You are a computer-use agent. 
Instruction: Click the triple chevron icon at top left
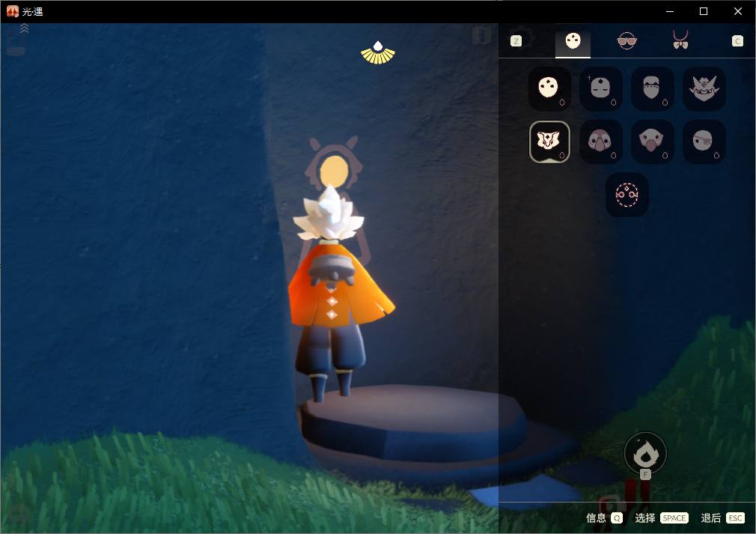24,29
